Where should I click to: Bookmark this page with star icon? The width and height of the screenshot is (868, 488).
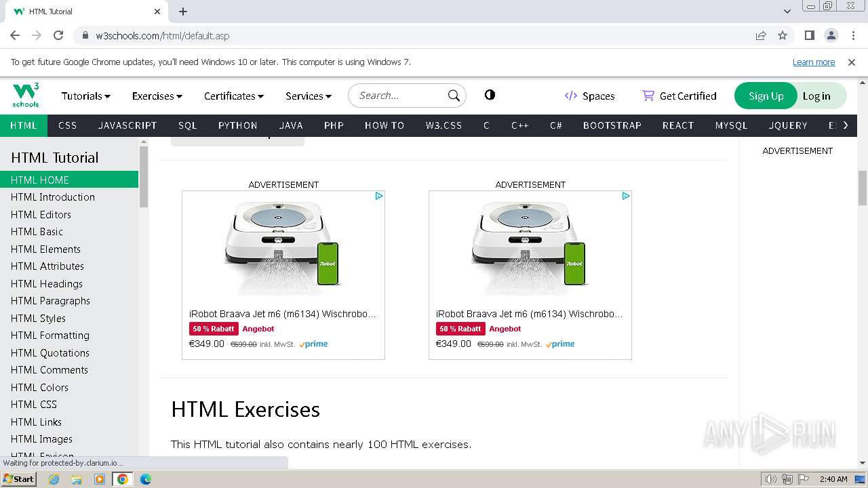coord(783,35)
